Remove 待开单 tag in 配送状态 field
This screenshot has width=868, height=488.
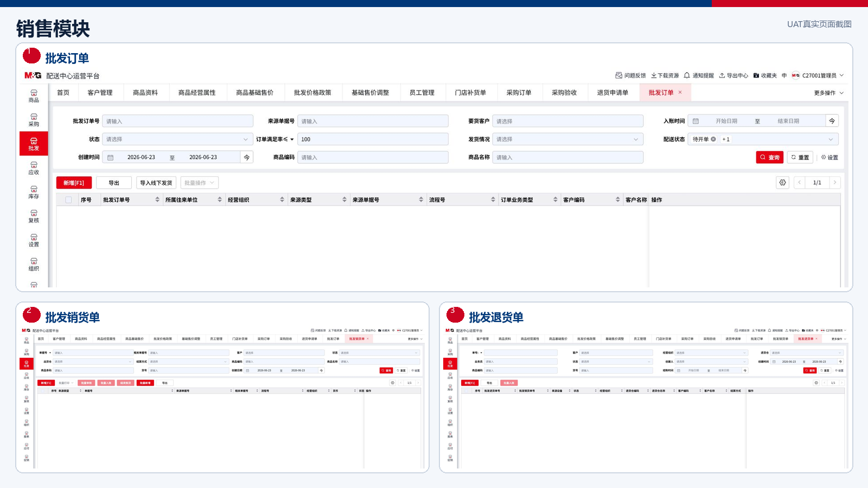pos(713,139)
